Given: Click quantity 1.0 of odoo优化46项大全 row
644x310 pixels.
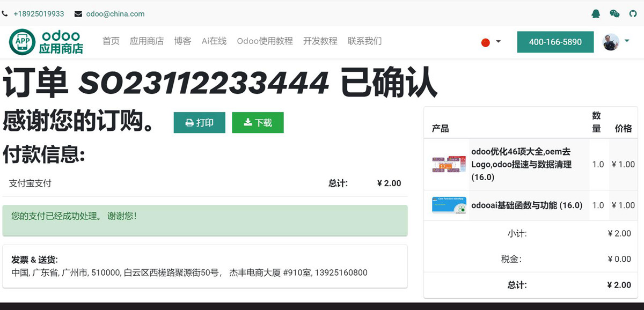Looking at the screenshot, I should [598, 164].
